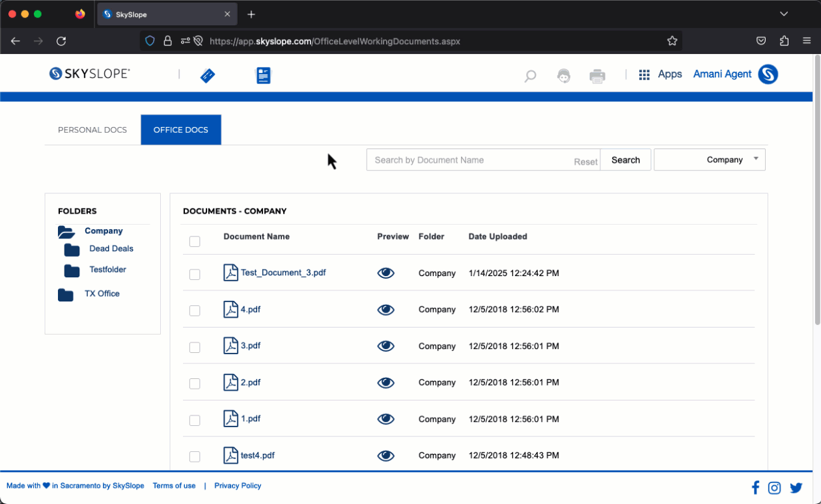Open the Privacy Policy link
821x504 pixels.
coord(238,486)
